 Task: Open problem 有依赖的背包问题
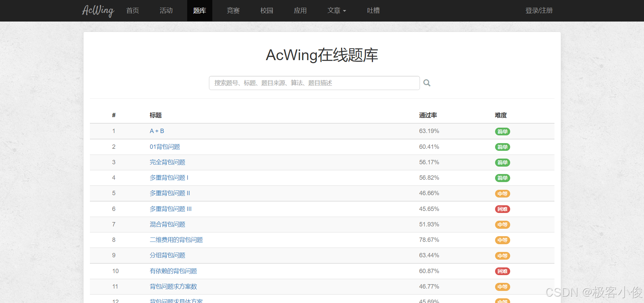tap(173, 271)
